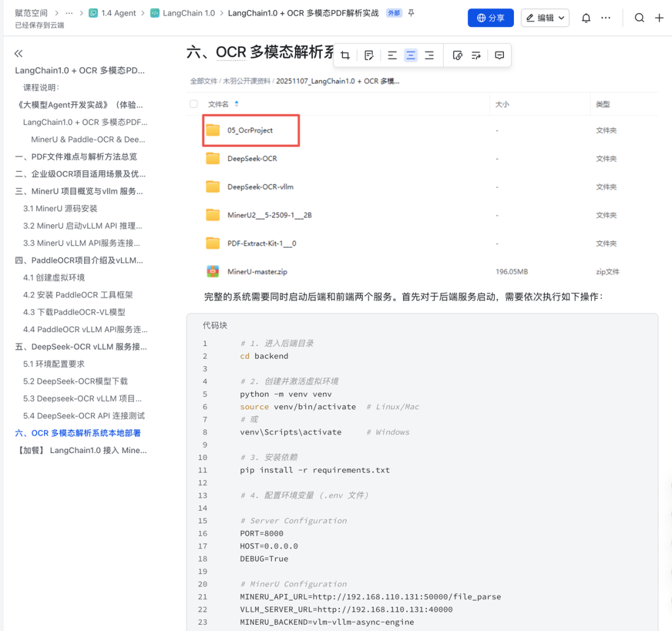The width and height of the screenshot is (672, 631).
Task: Select the crop image tool
Action: [346, 55]
